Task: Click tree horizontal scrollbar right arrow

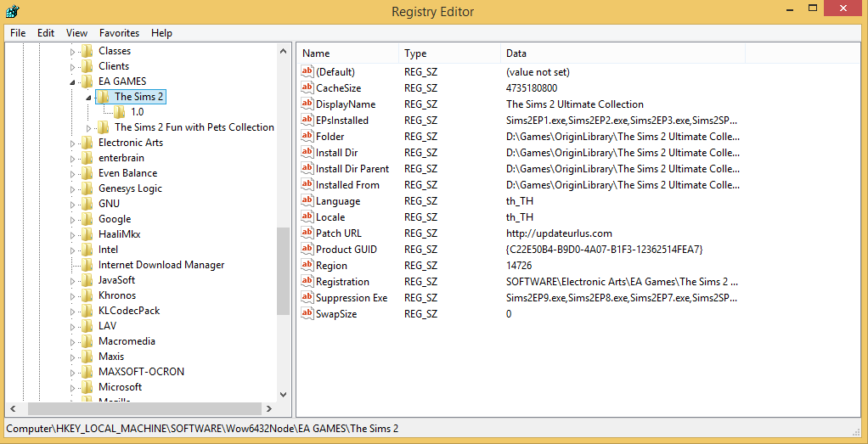Action: [x=268, y=408]
